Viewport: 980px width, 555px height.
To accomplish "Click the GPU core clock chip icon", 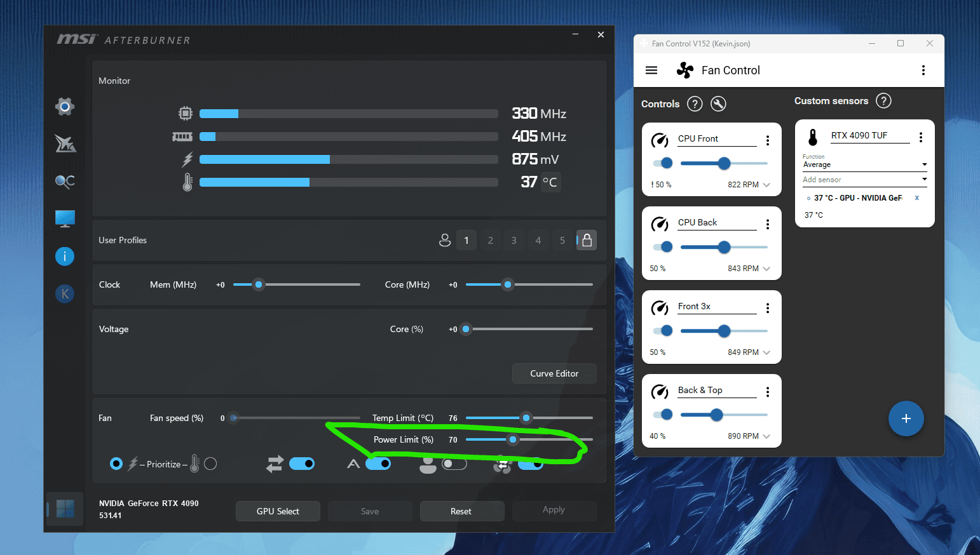I will [185, 114].
